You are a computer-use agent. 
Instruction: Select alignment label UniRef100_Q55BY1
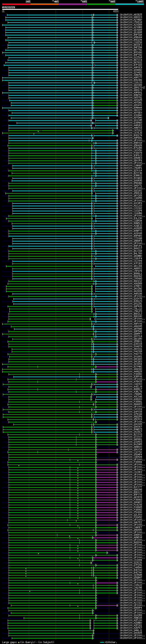pyautogui.click(x=131, y=341)
